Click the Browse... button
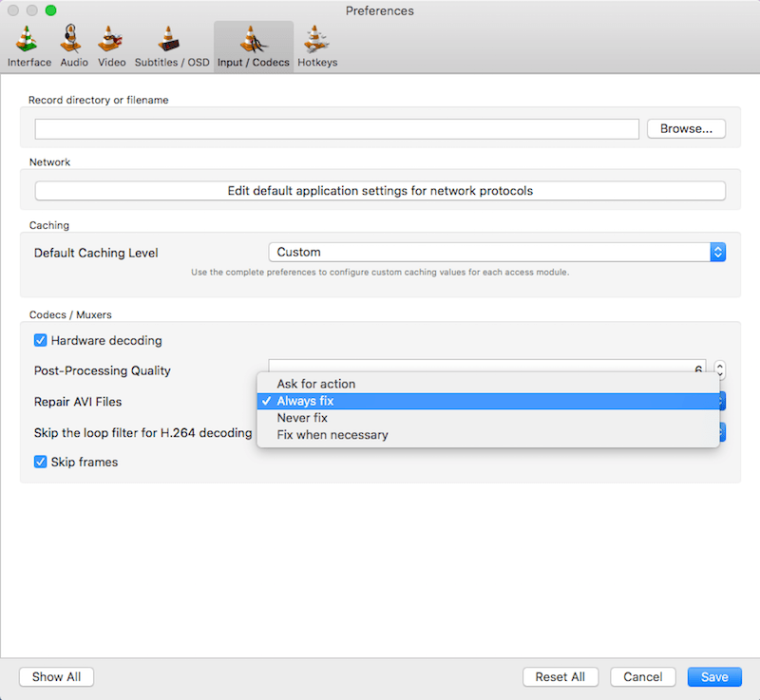Screen dimensions: 760x700 (686, 129)
